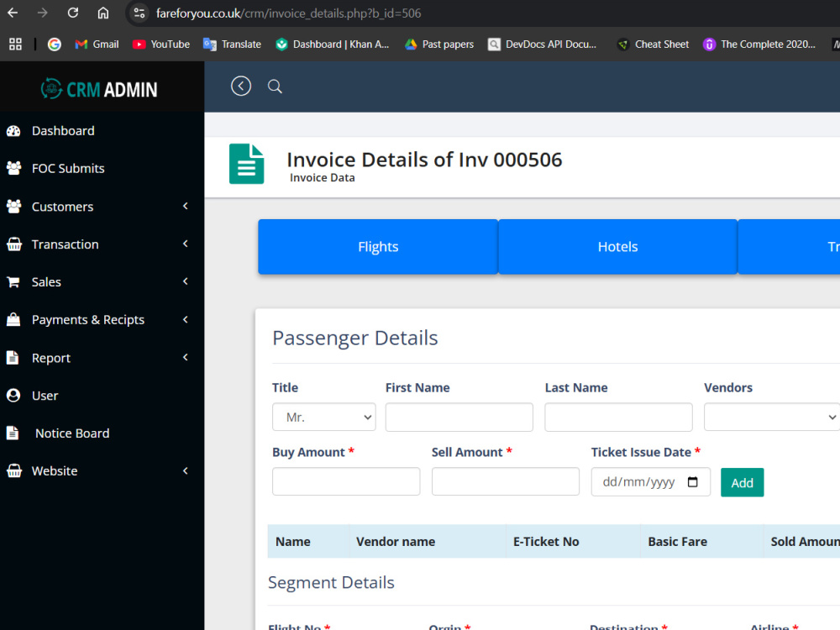
Task: Reload the page with the refresh icon
Action: (x=73, y=13)
